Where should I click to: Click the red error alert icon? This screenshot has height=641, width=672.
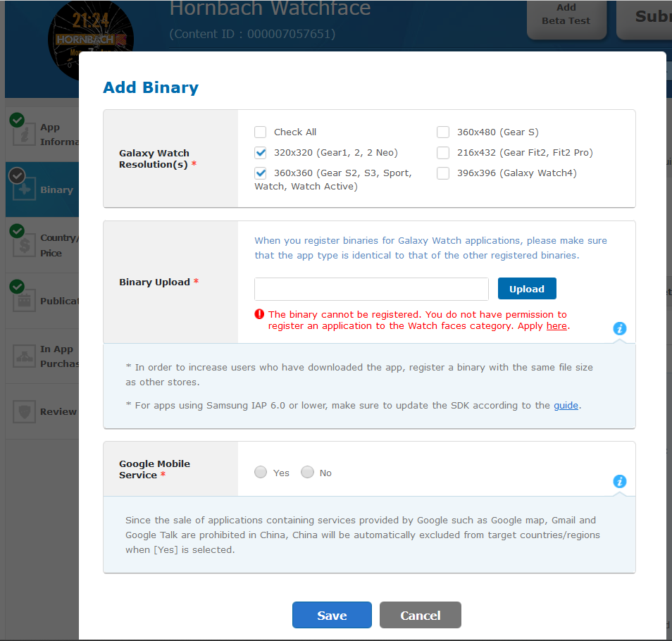[x=260, y=315]
